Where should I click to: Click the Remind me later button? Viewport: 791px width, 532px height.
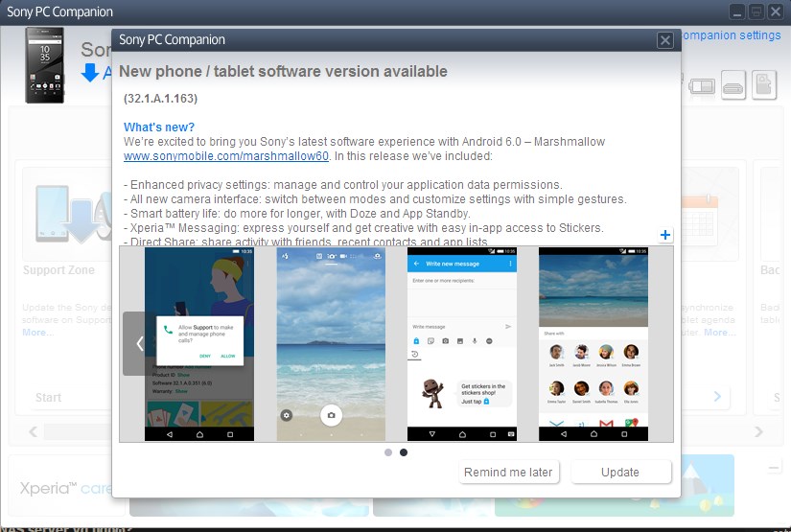coord(508,472)
